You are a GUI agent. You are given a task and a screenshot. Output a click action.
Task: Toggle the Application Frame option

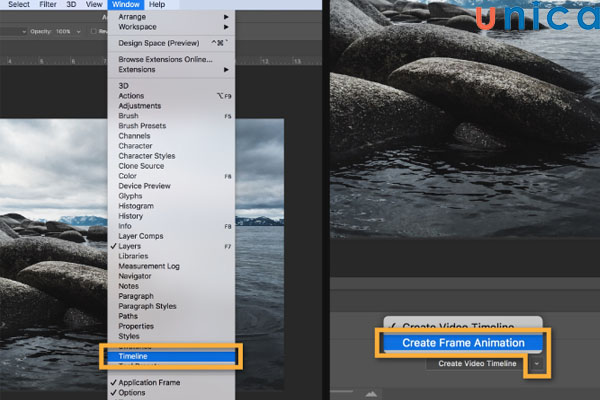tap(171, 382)
